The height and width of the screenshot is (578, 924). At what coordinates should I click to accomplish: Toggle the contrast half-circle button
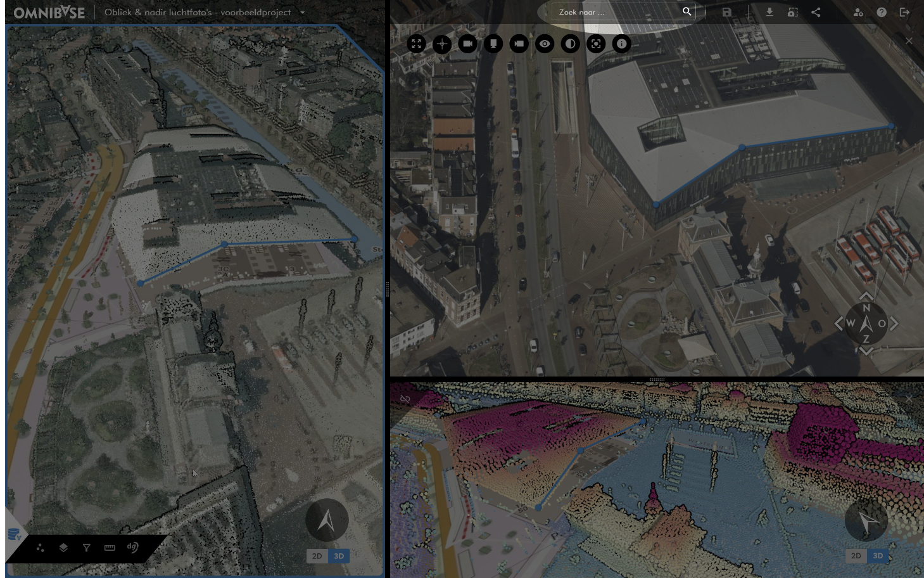571,44
